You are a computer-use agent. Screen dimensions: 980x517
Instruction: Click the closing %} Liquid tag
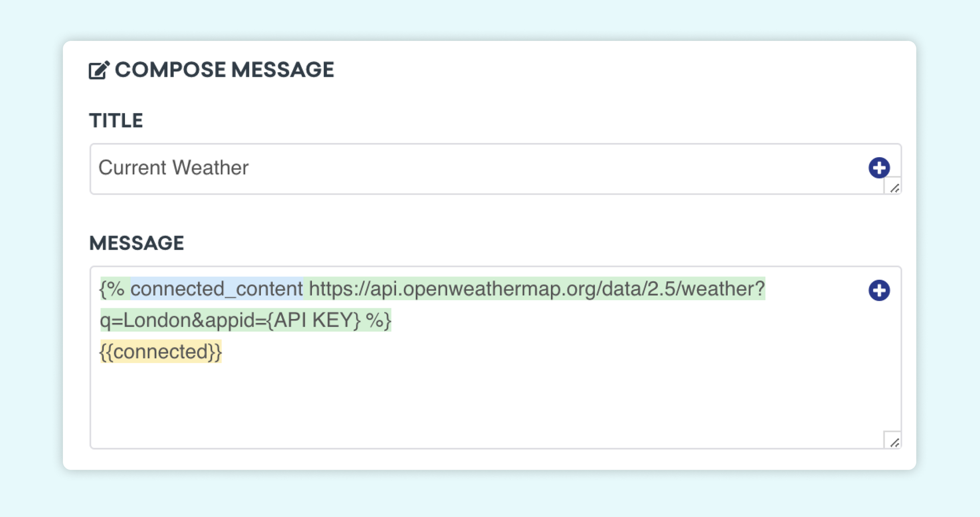(x=378, y=321)
